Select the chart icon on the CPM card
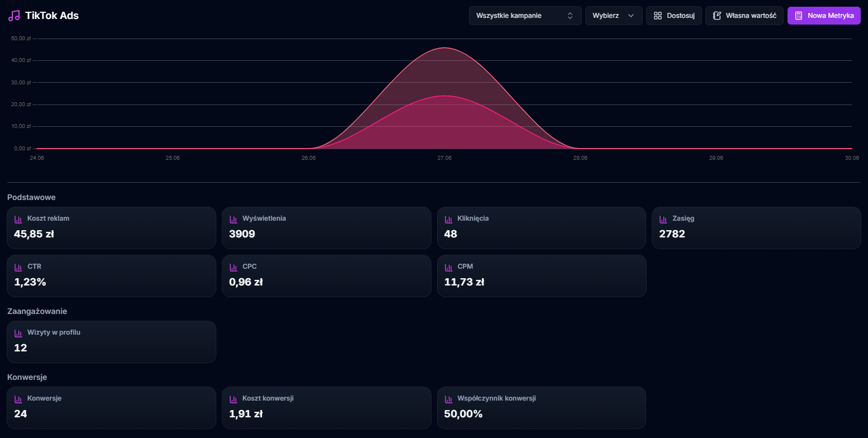The width and height of the screenshot is (868, 438). 449,266
